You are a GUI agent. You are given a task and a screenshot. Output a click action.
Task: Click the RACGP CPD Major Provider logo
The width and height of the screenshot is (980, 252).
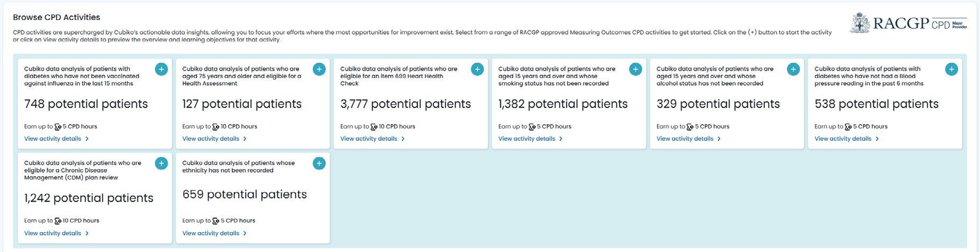pos(908,24)
